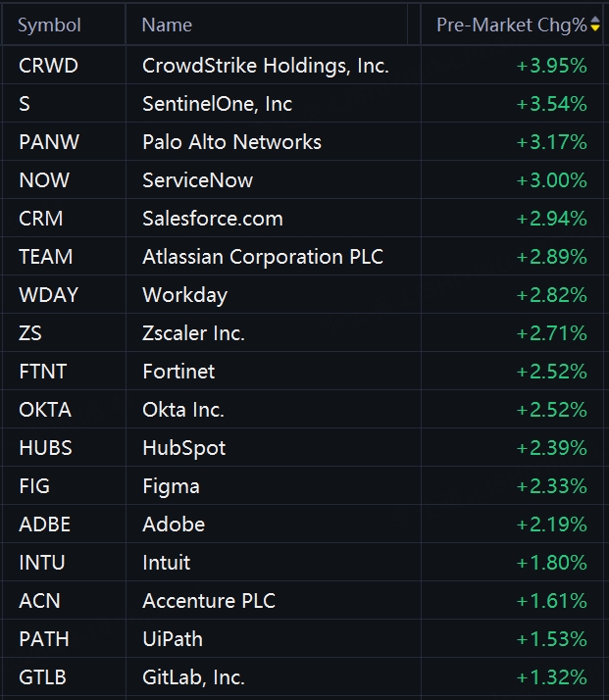Select the Workday row
The image size is (609, 700).
pyautogui.click(x=303, y=295)
